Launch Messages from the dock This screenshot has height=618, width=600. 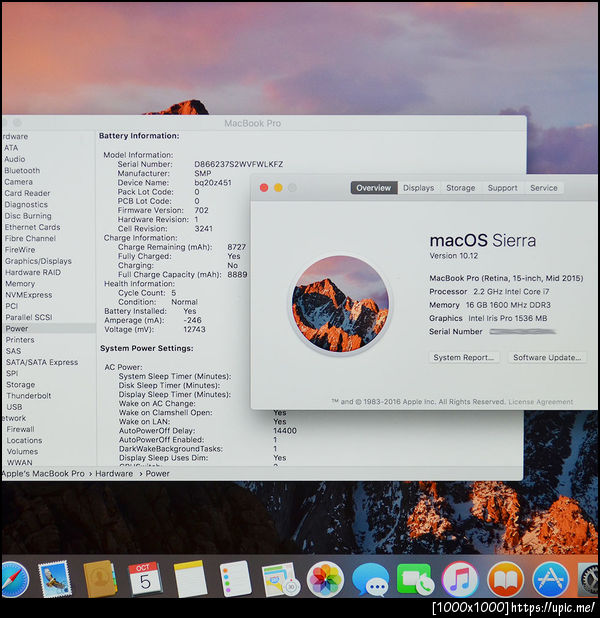coord(371,579)
